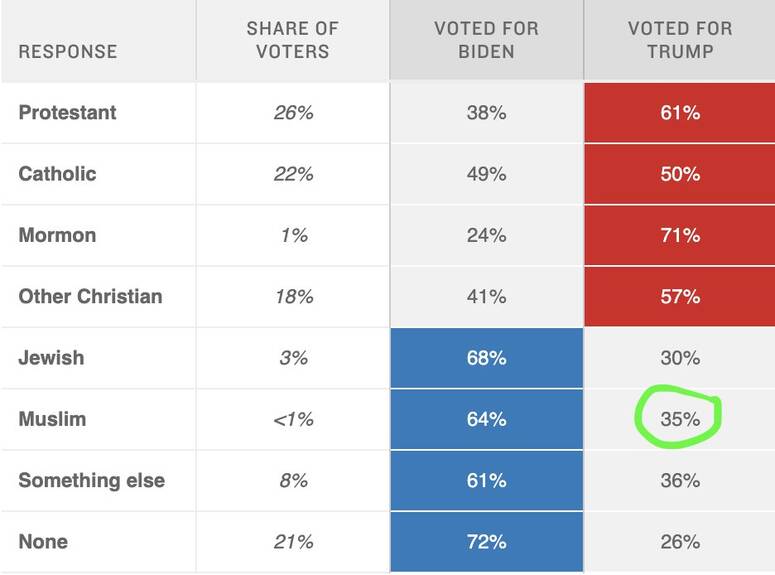The image size is (775, 575).
Task: Click the Catholic row label
Action: [57, 174]
